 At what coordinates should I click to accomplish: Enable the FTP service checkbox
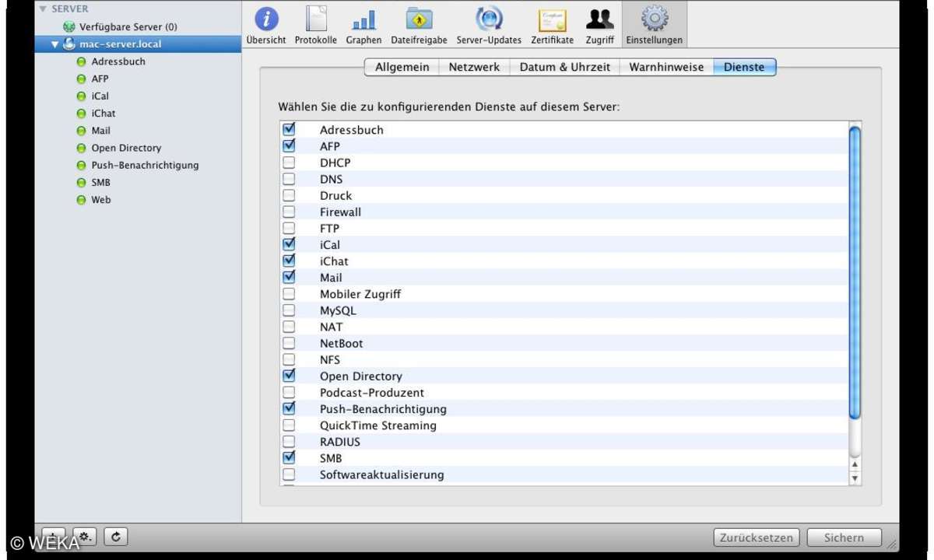[x=289, y=229]
